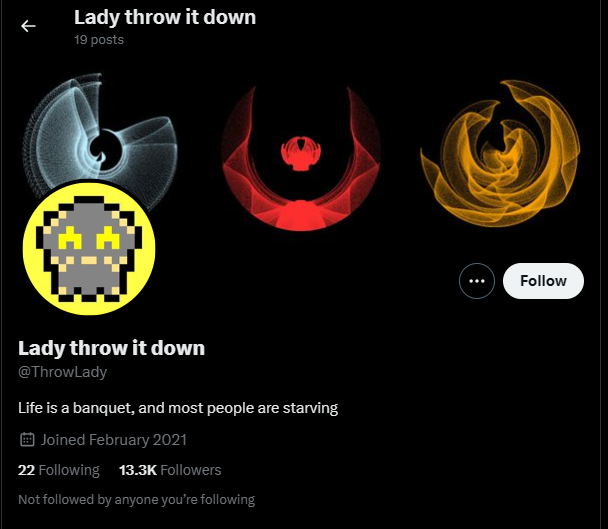This screenshot has height=529, width=608.
Task: Click Not followed by anyone you're following
Action: (x=136, y=500)
